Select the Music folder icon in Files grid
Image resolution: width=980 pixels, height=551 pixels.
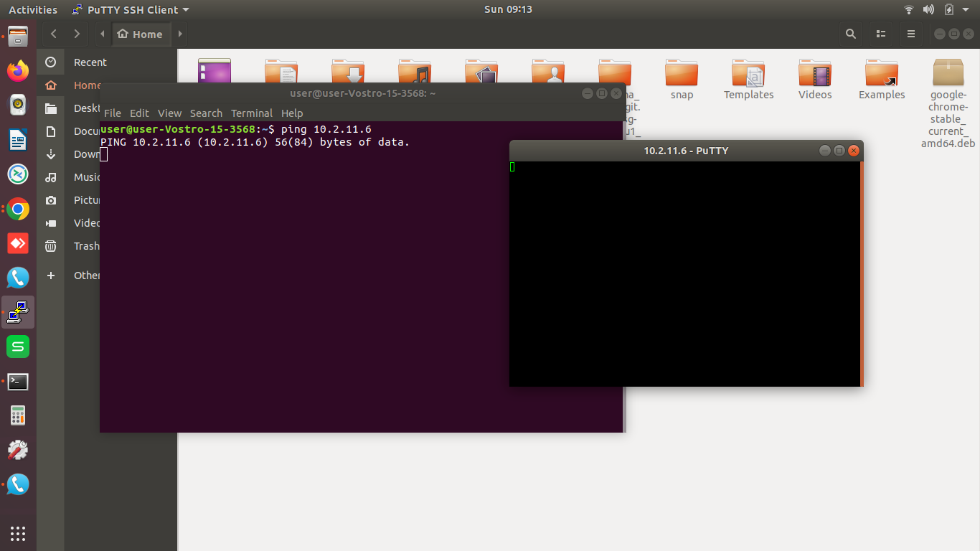tap(415, 70)
